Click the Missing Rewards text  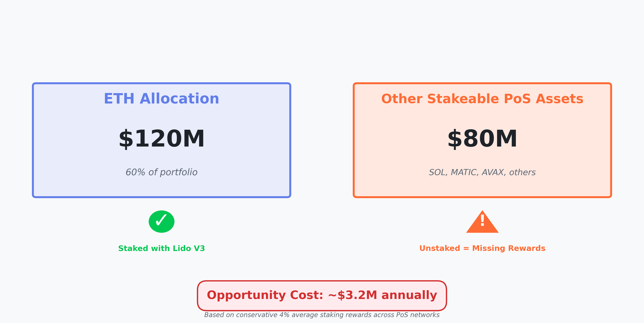(x=508, y=248)
